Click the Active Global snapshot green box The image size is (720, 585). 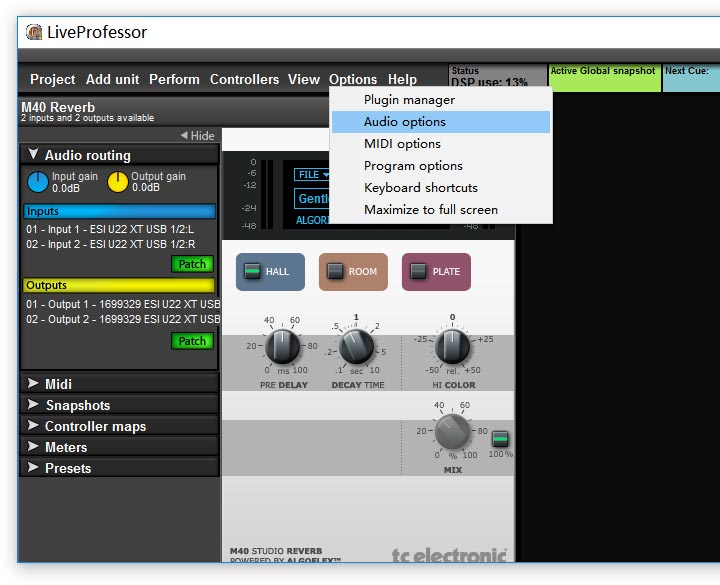[604, 78]
